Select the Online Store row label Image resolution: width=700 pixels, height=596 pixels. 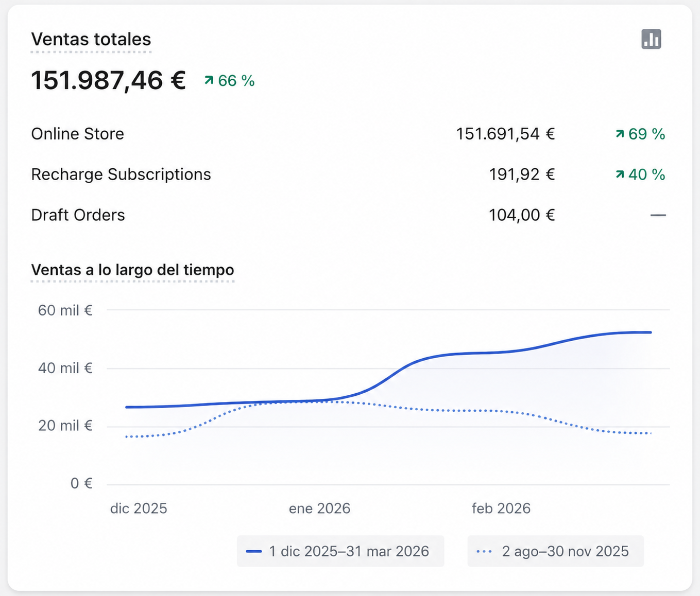78,134
